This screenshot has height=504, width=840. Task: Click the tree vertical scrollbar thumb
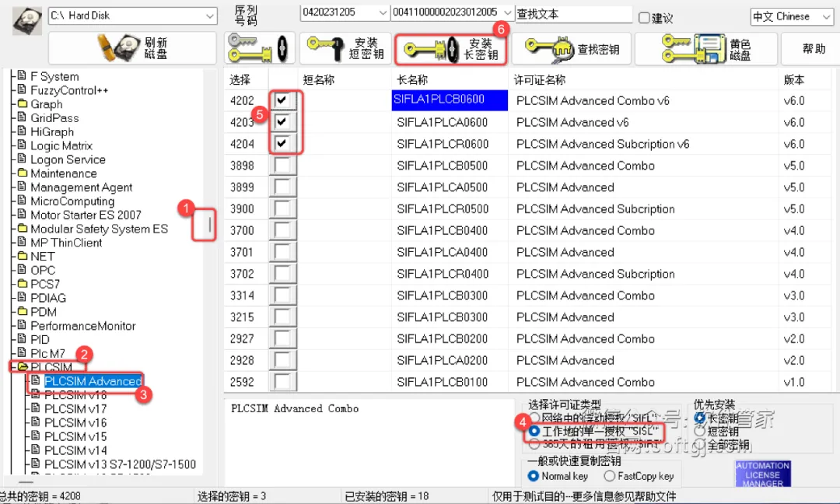pos(209,224)
